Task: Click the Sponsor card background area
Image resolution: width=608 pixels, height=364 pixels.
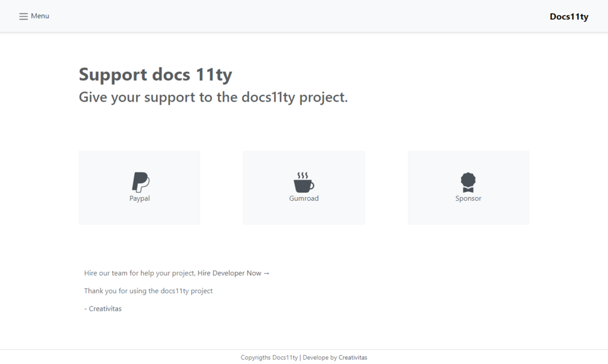Action: coord(468,187)
